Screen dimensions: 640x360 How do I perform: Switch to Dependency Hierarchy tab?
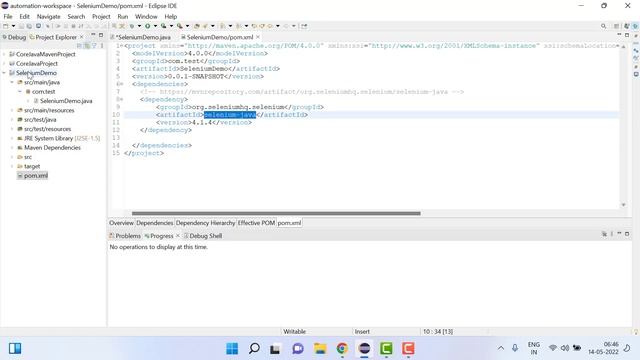[x=205, y=223]
